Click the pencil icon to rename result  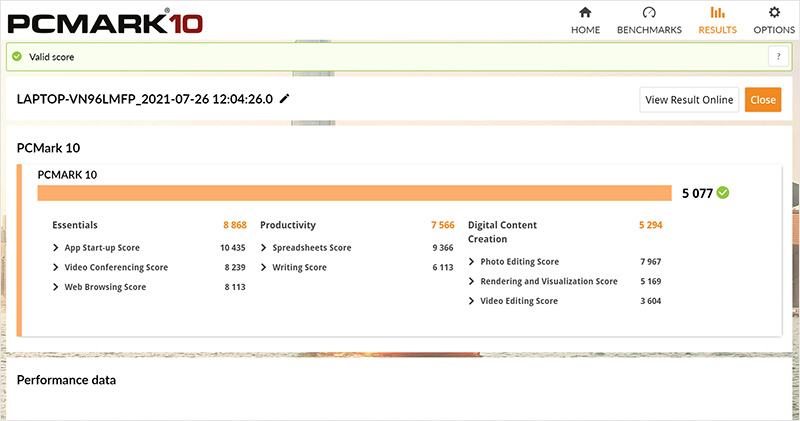[x=285, y=98]
